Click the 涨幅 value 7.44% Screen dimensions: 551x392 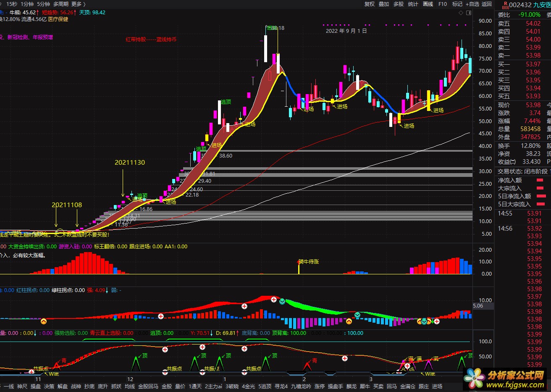(x=532, y=121)
